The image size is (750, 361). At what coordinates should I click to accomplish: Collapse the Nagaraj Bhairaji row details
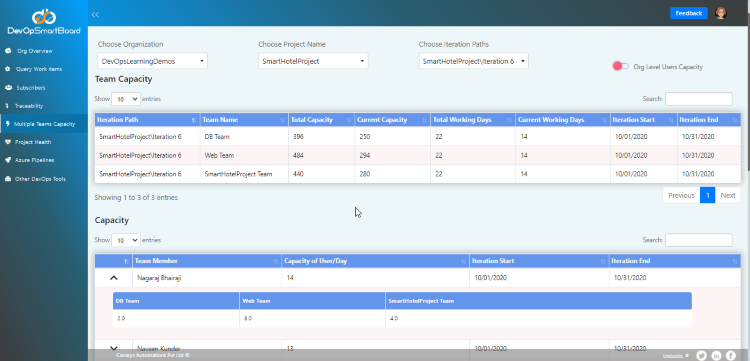tap(113, 277)
